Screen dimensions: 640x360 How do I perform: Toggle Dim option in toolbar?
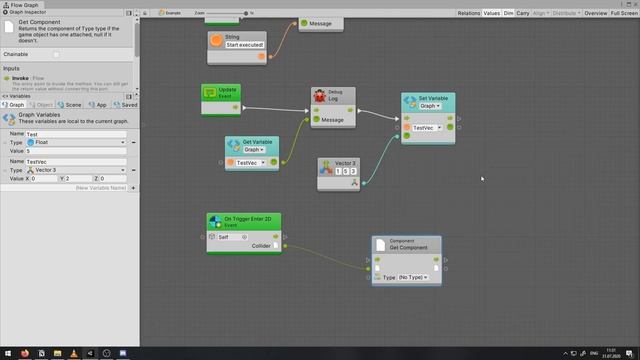[508, 13]
